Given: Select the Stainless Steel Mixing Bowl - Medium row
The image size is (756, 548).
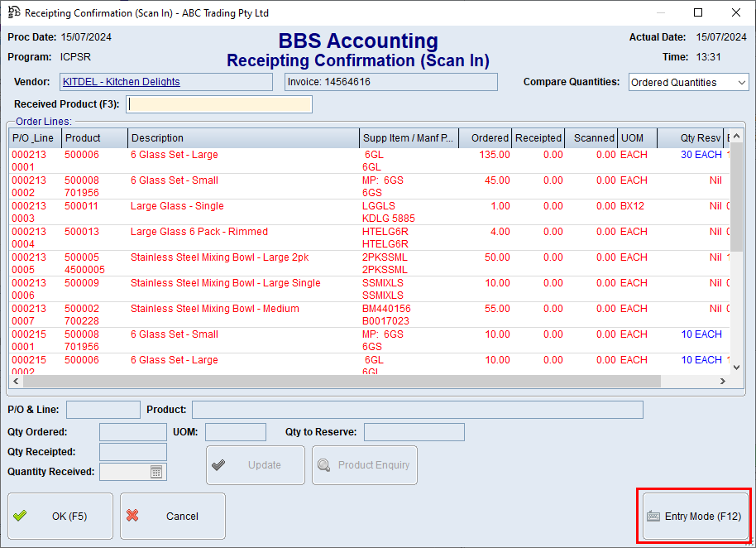Looking at the screenshot, I should [214, 309].
